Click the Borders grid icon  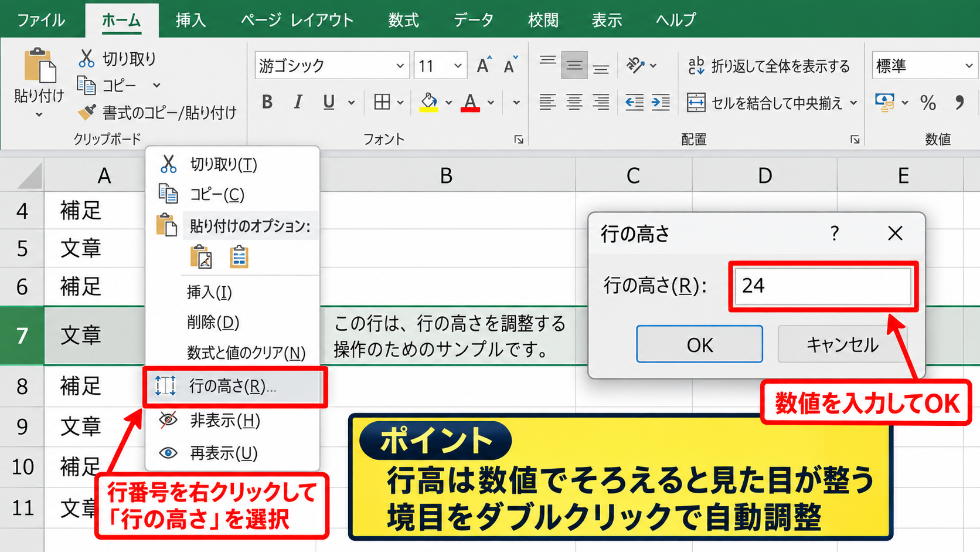[x=382, y=103]
